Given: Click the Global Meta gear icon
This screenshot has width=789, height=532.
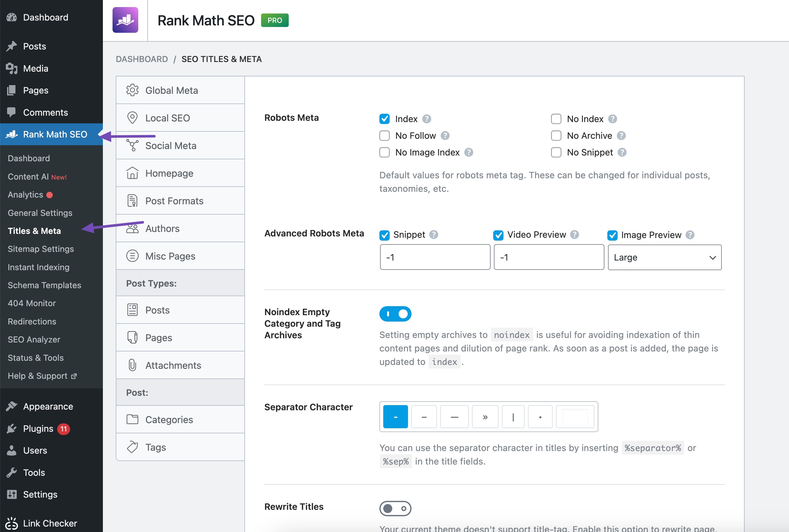Looking at the screenshot, I should point(132,90).
